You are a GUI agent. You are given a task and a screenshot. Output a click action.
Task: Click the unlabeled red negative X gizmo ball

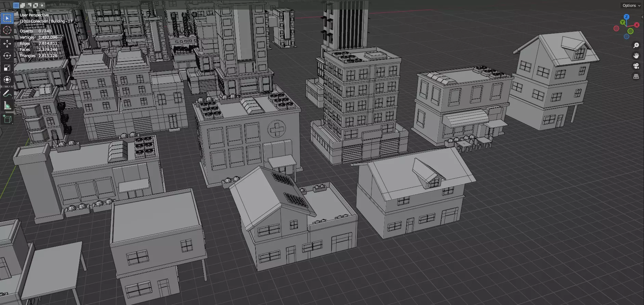click(x=616, y=28)
